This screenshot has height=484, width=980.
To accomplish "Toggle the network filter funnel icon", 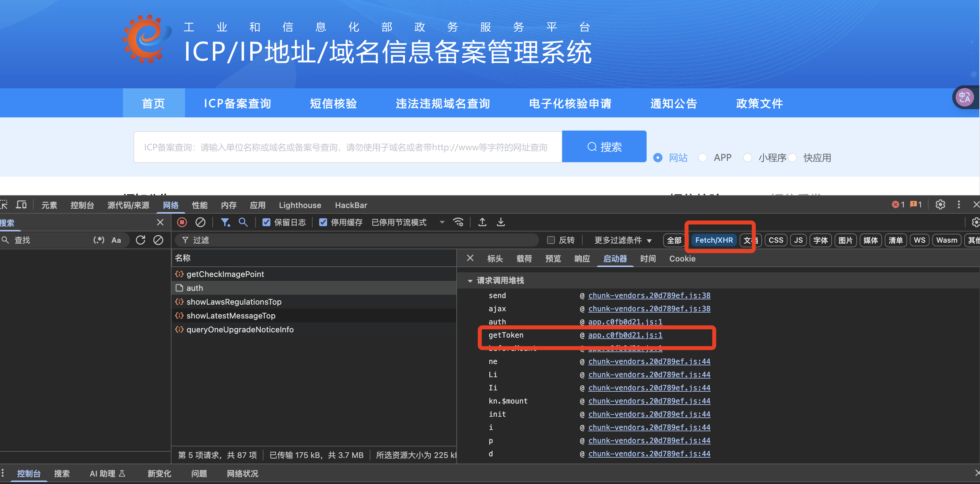I will 225,222.
